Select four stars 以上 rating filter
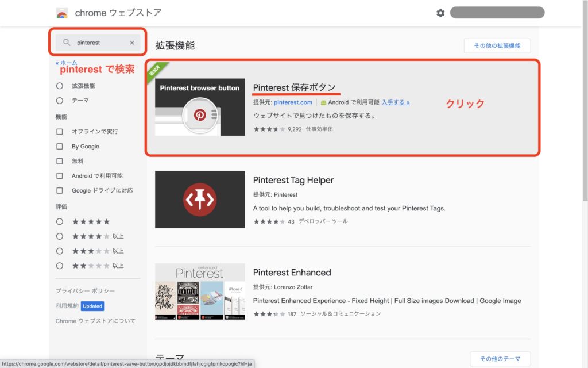The width and height of the screenshot is (588, 368). click(60, 236)
